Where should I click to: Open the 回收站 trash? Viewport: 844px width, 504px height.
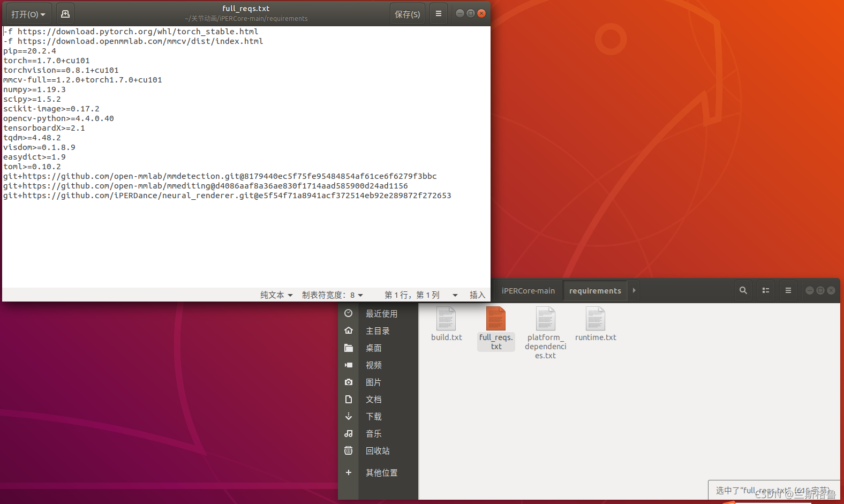tap(378, 451)
